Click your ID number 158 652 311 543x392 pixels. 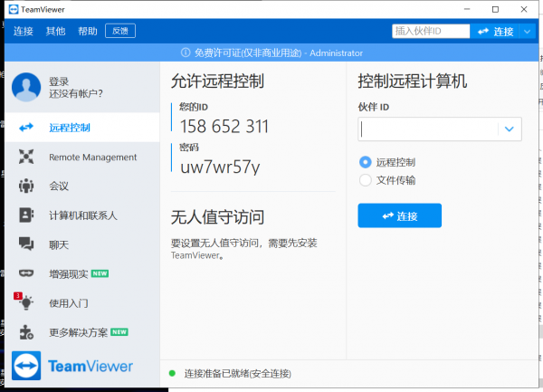click(224, 126)
